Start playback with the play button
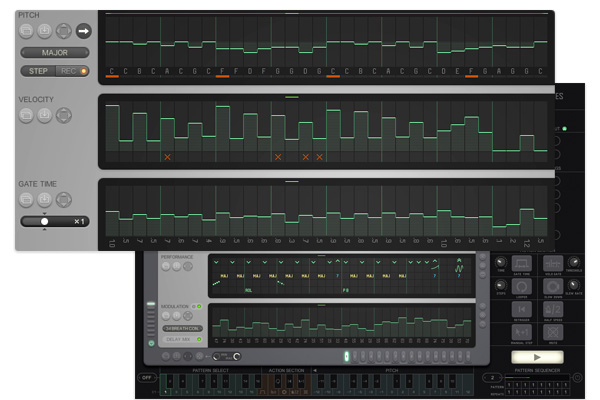Image resolution: width=600 pixels, height=400 pixels. point(537,357)
